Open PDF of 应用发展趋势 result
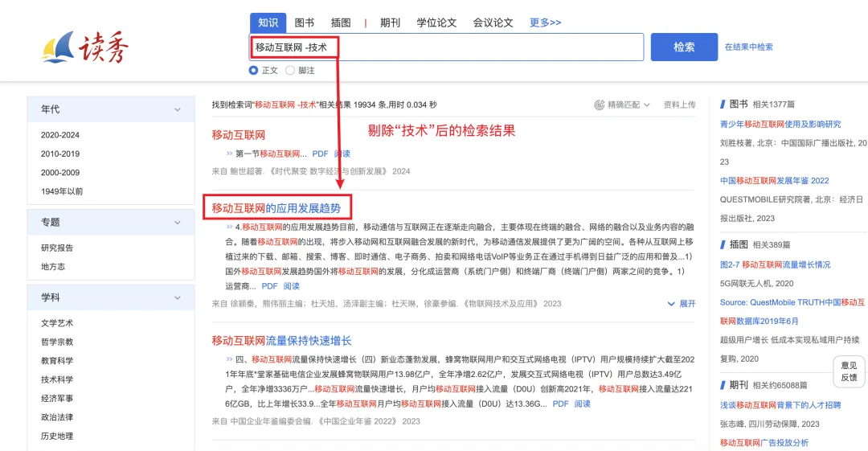This screenshot has height=451, width=868. pyautogui.click(x=269, y=286)
